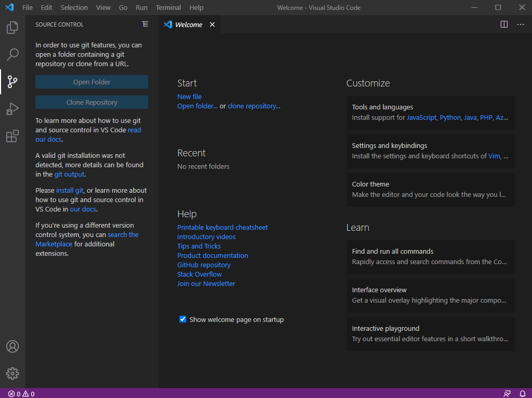
Task: Click the Printable keyboard cheatsheet link
Action: coord(222,227)
